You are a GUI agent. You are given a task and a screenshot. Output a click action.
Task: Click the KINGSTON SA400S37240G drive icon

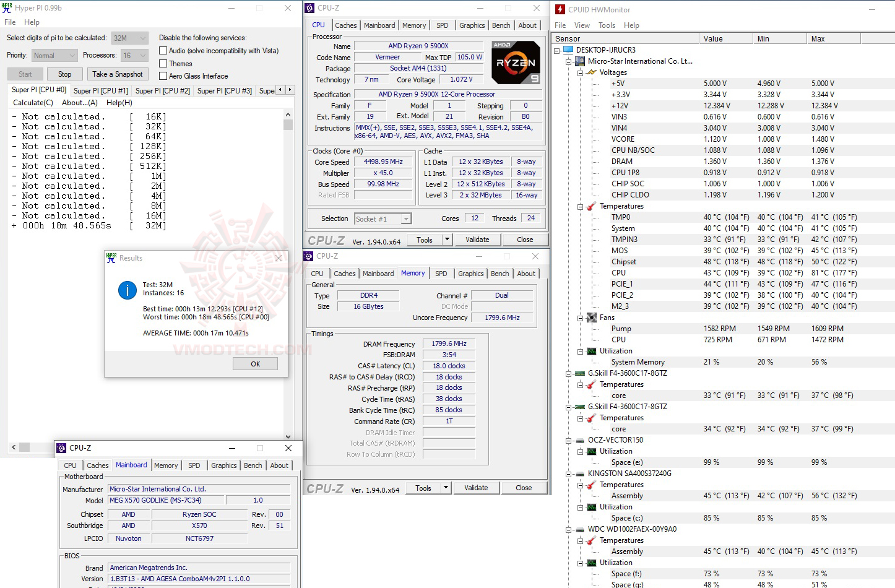pos(580,473)
